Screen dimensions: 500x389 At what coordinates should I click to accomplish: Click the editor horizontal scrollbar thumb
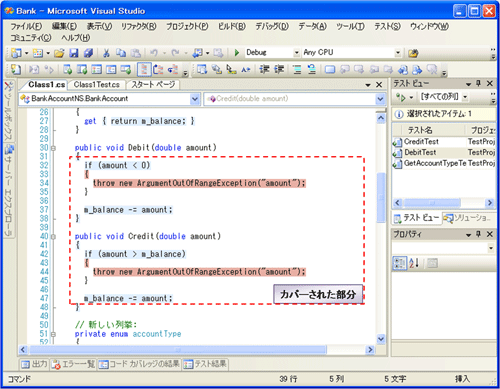(178, 350)
